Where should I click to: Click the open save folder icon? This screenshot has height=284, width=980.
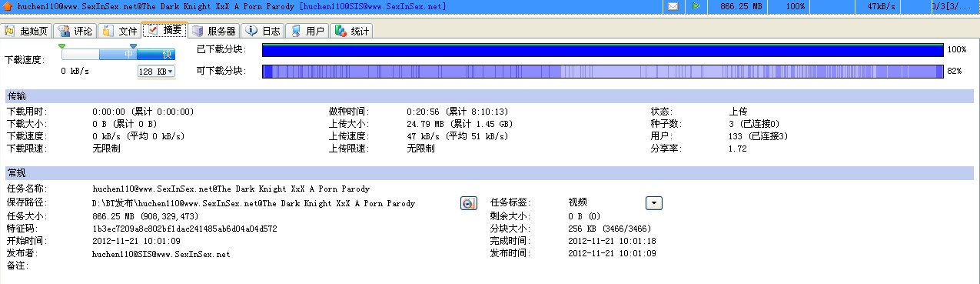tap(468, 203)
